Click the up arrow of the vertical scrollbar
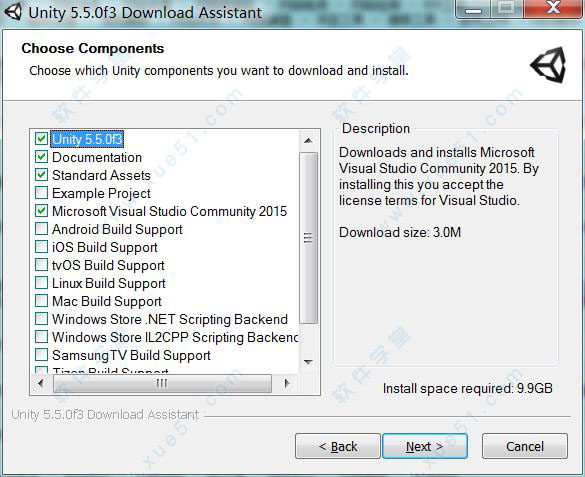Image resolution: width=585 pixels, height=477 pixels. (x=308, y=141)
